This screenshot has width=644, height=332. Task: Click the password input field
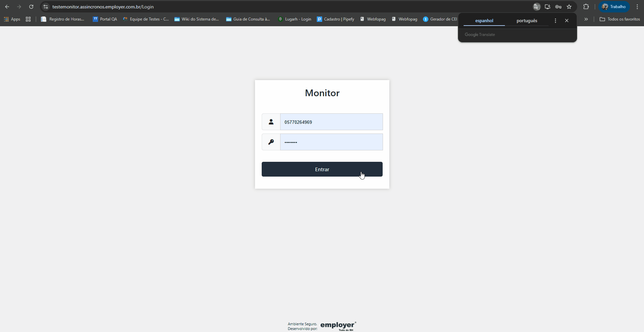coord(331,142)
